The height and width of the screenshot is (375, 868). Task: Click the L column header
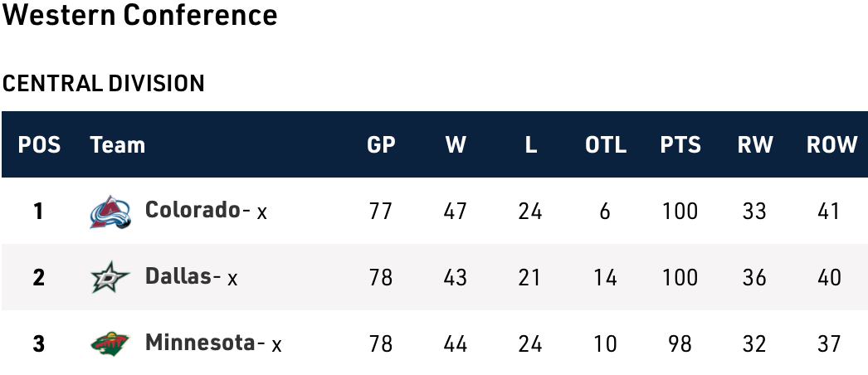(x=531, y=145)
